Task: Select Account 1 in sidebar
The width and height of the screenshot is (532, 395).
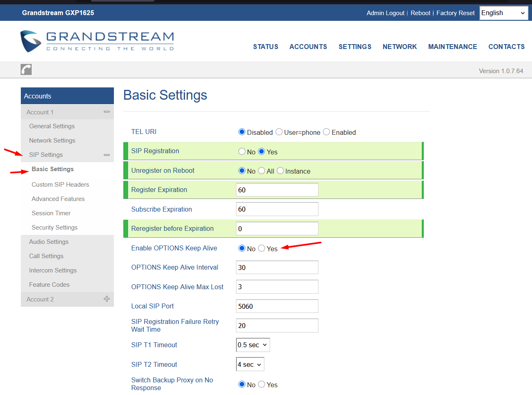Action: click(40, 112)
